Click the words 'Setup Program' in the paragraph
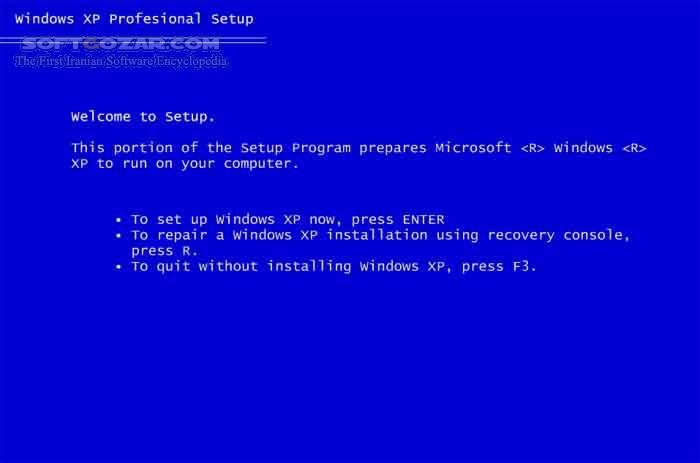 tap(296, 148)
